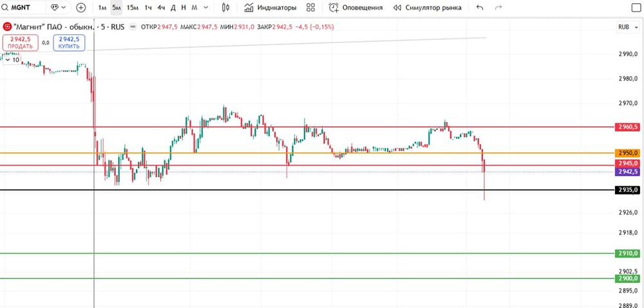The height and width of the screenshot is (308, 644).
Task: Click the ПРОДАТЬ 2942,5 sell button
Action: (x=21, y=43)
